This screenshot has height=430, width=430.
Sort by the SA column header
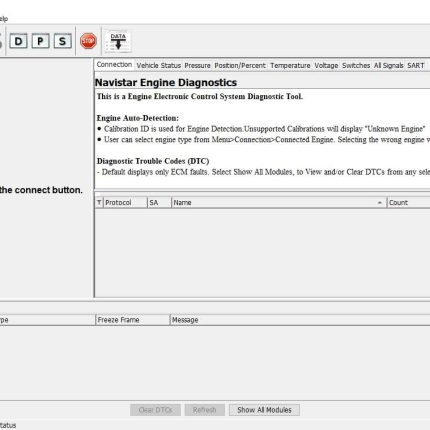(159, 202)
